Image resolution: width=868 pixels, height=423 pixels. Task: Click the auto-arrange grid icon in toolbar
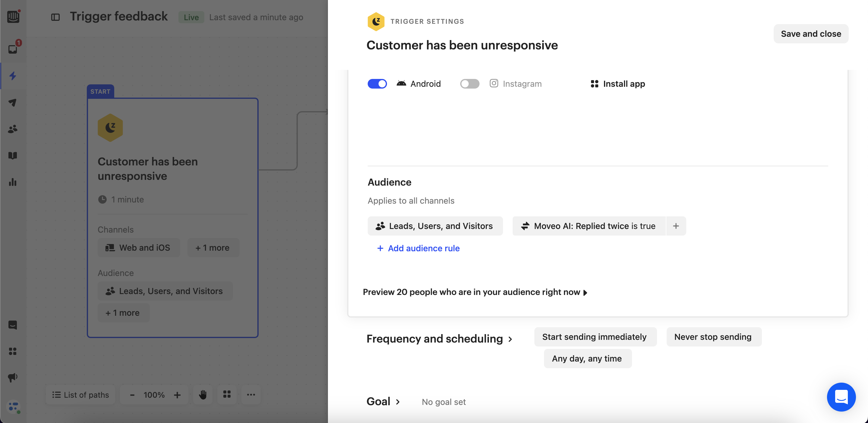click(x=227, y=394)
